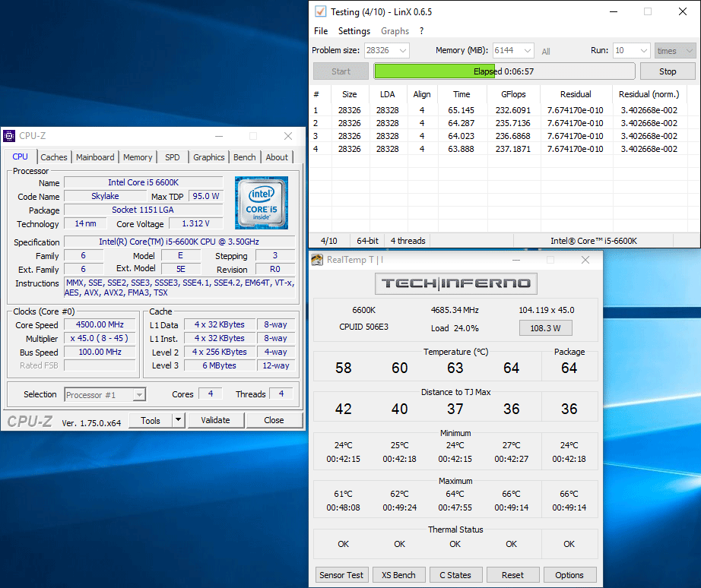Viewport: 701px width, 588px height.
Task: Click the 64.023 time cell in LinX
Action: (x=461, y=136)
